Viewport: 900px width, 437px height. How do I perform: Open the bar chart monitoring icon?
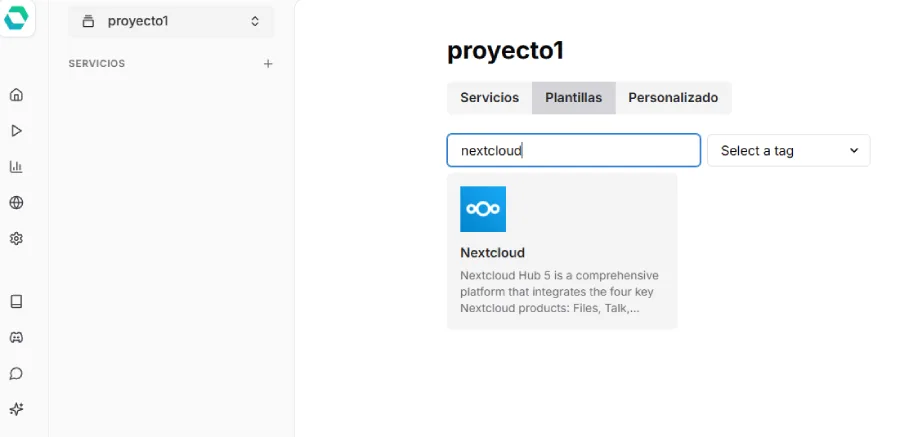(16, 167)
